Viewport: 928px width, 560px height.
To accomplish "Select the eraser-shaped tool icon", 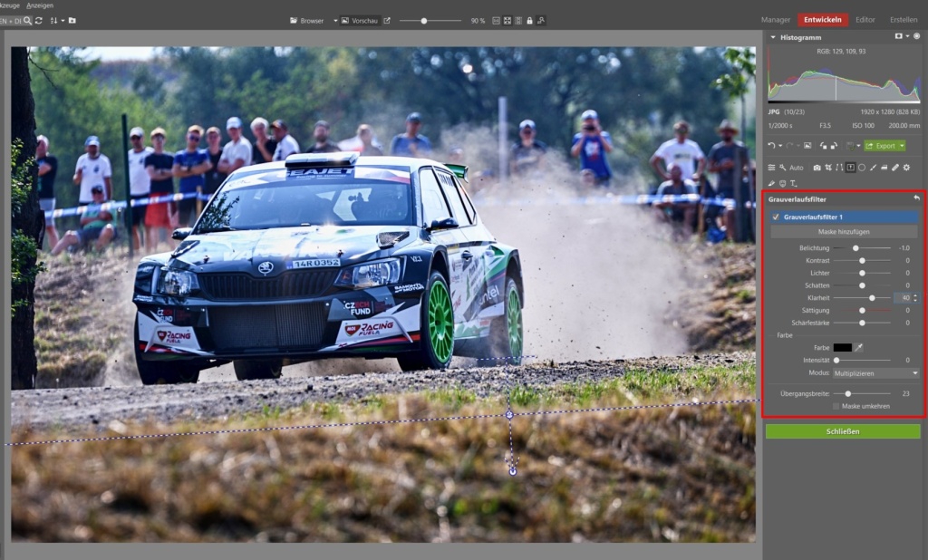I will coord(884,168).
